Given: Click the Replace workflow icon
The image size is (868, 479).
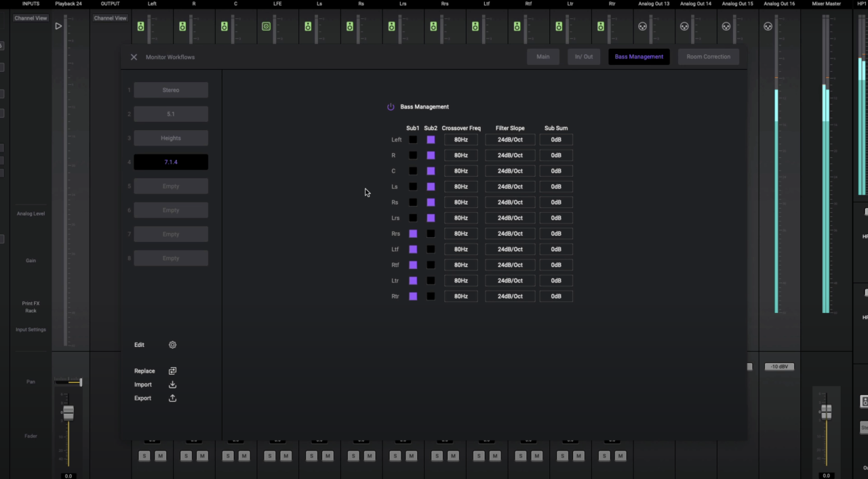Looking at the screenshot, I should (x=172, y=371).
